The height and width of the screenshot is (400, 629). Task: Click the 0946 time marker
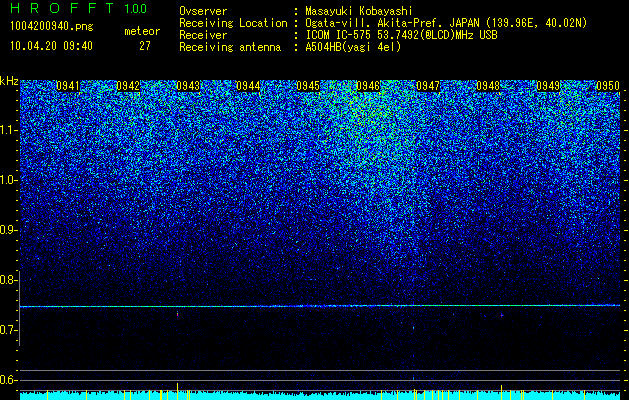[368, 86]
